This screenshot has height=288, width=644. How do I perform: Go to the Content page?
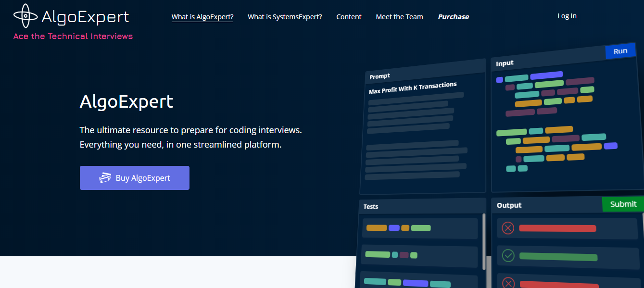coord(349,17)
